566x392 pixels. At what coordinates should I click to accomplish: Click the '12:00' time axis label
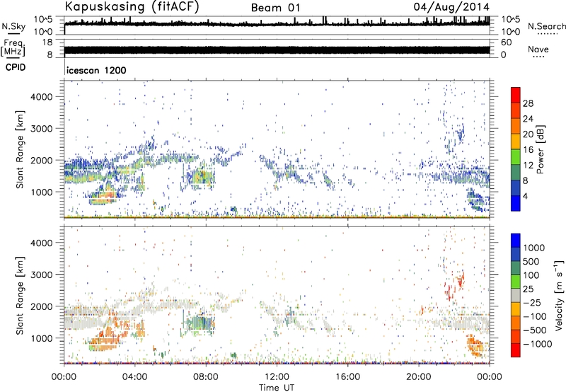coord(277,377)
